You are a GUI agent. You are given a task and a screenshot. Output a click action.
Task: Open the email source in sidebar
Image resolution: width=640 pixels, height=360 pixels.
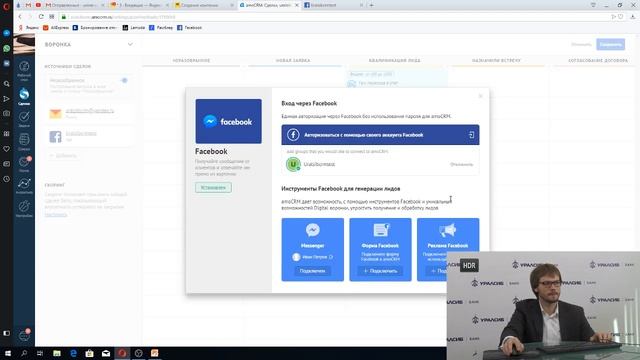[x=90, y=113]
